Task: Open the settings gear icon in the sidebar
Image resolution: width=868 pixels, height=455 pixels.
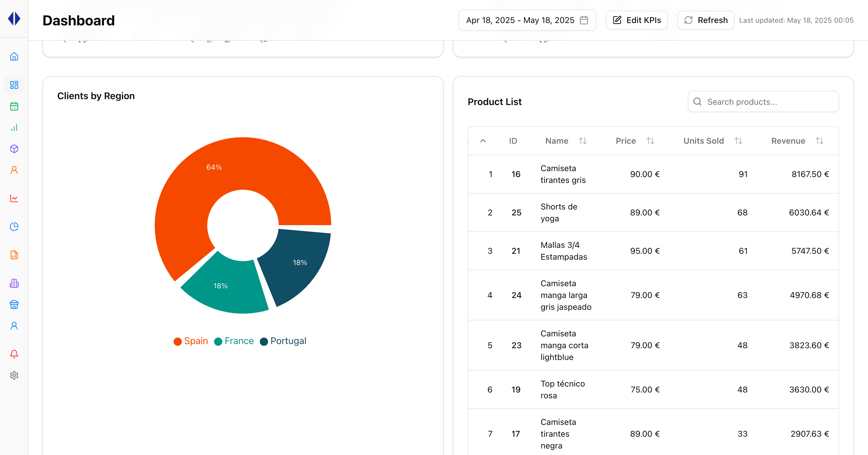Action: pyautogui.click(x=14, y=375)
